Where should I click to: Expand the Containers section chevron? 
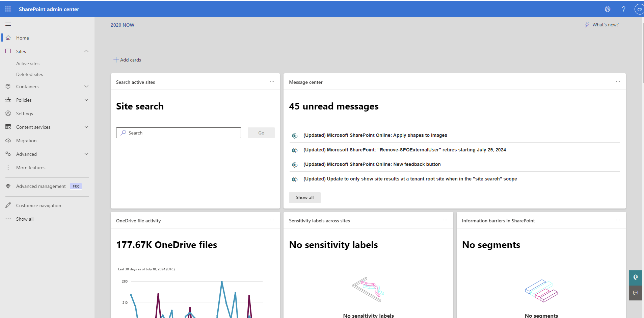(86, 87)
